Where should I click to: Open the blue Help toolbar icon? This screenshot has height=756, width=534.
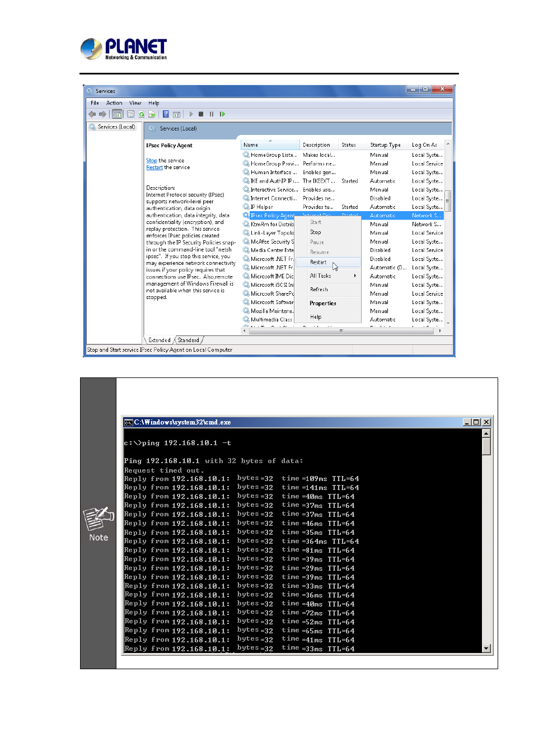coord(166,114)
